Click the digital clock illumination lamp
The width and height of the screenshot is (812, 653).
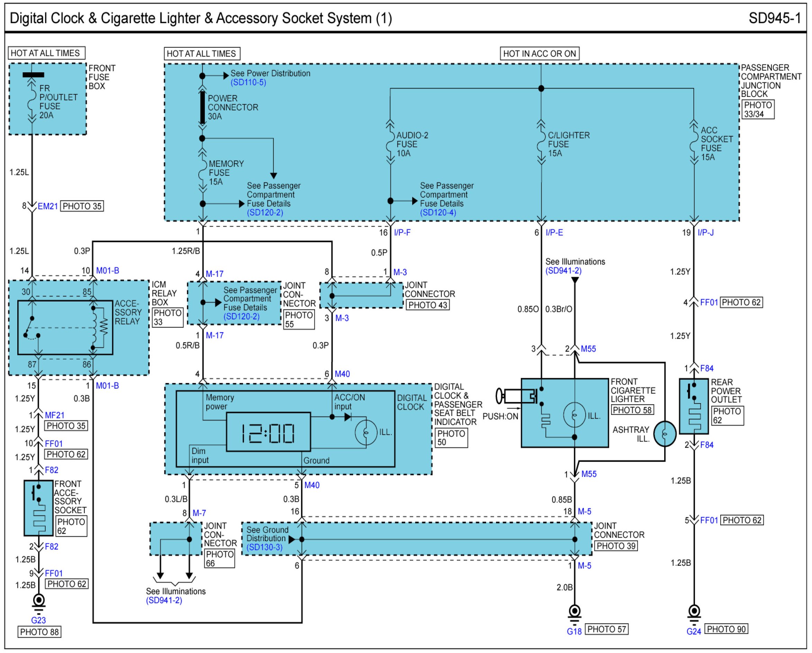point(366,433)
